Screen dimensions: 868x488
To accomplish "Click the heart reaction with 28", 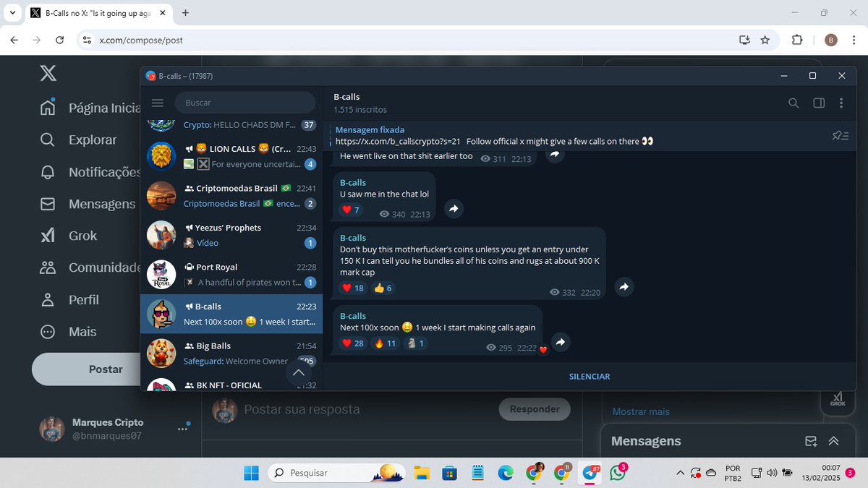I will 353,343.
